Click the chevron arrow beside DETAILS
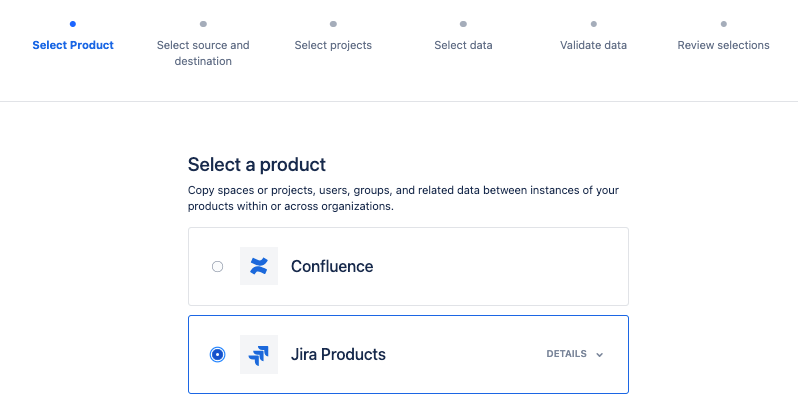Screen dimensions: 798x408 (600, 354)
